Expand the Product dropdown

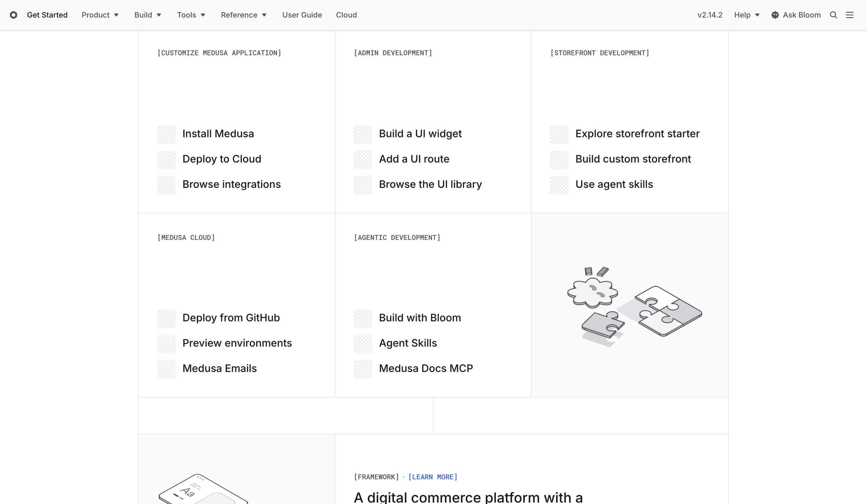[100, 15]
